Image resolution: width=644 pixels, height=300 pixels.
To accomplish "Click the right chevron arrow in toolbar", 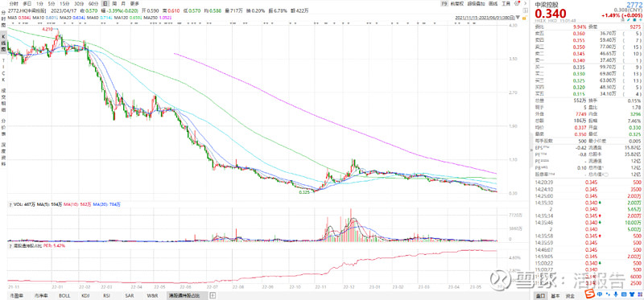I will [526, 3].
